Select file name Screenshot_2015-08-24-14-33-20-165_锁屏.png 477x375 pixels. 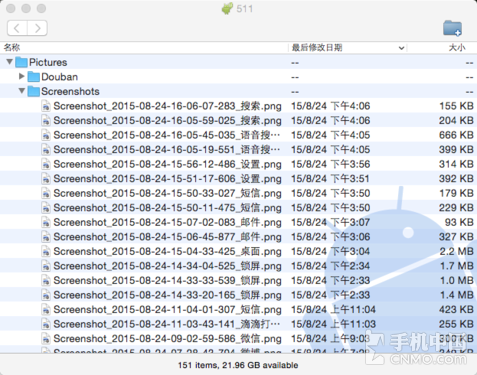167,295
